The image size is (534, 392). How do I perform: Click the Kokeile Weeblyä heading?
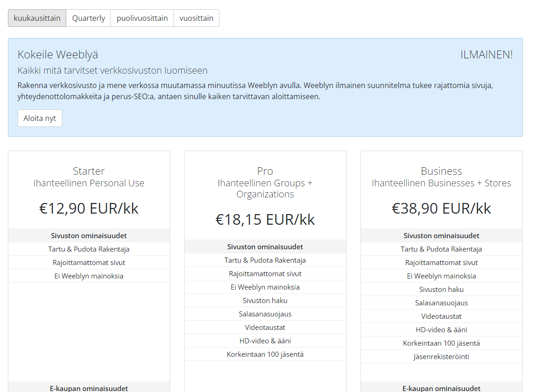58,54
